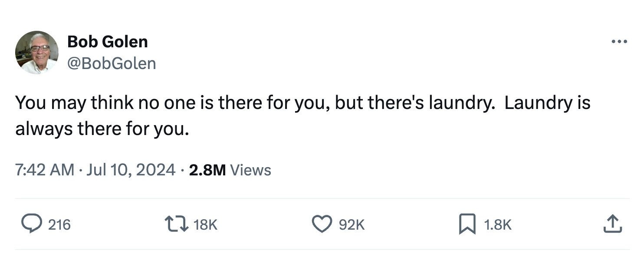Click the Views label
This screenshot has width=644, height=257.
click(x=250, y=170)
